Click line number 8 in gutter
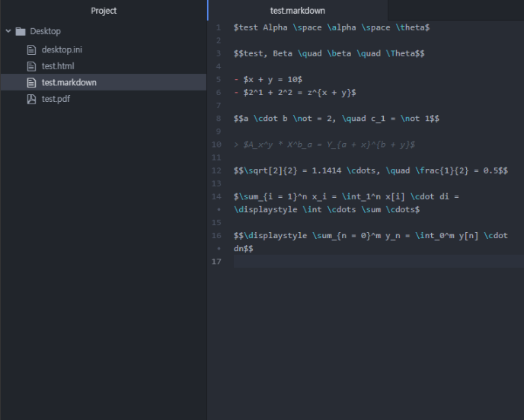524x420 pixels. 219,119
